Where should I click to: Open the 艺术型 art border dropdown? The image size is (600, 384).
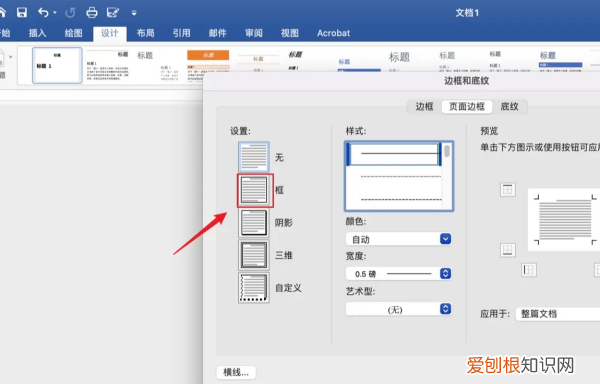399,309
